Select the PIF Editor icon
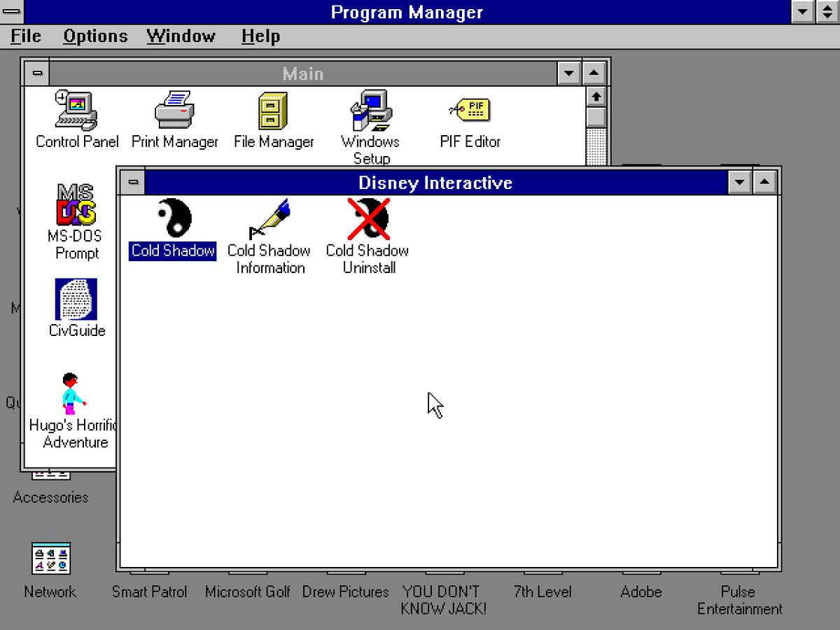Image resolution: width=840 pixels, height=630 pixels. (x=470, y=111)
